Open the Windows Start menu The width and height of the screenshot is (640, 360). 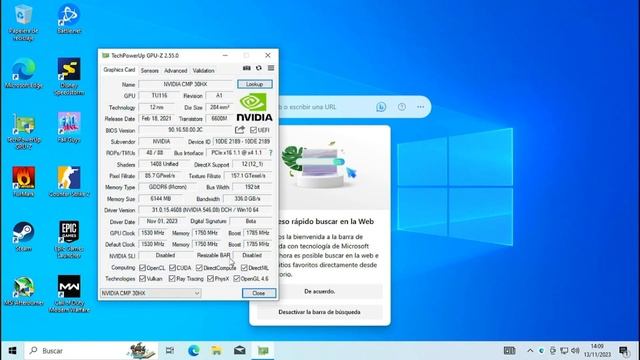point(12,351)
